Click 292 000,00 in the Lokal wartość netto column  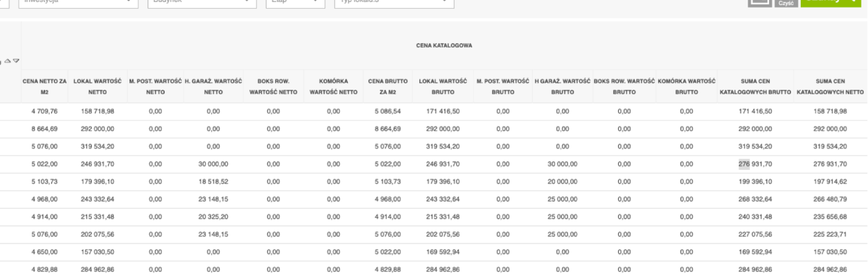tap(97, 129)
